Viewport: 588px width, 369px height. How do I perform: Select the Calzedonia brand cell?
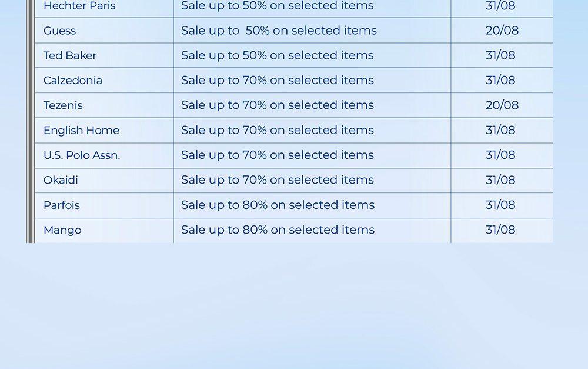click(73, 81)
